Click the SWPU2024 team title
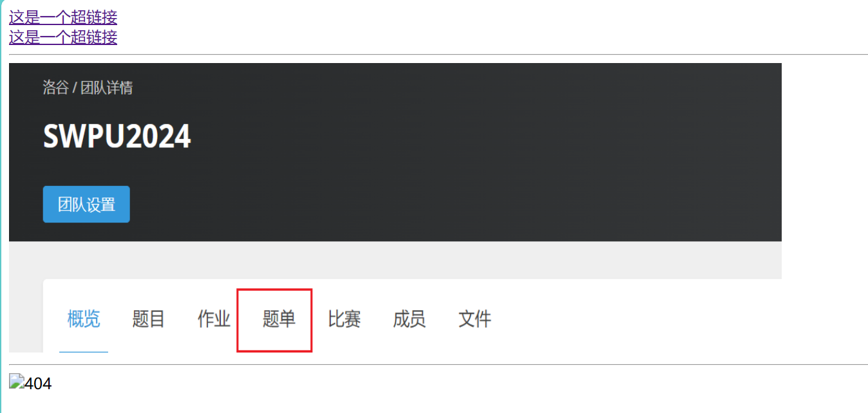Screen dimensions: 868x413 pyautogui.click(x=117, y=136)
